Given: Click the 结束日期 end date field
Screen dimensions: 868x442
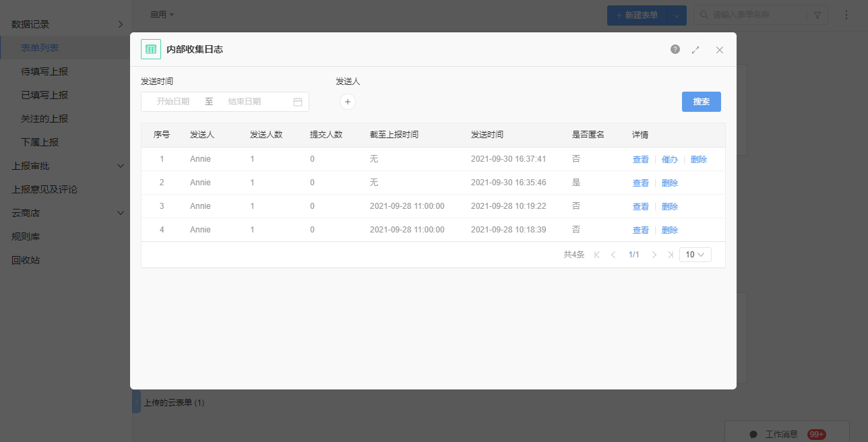Looking at the screenshot, I should [245, 102].
